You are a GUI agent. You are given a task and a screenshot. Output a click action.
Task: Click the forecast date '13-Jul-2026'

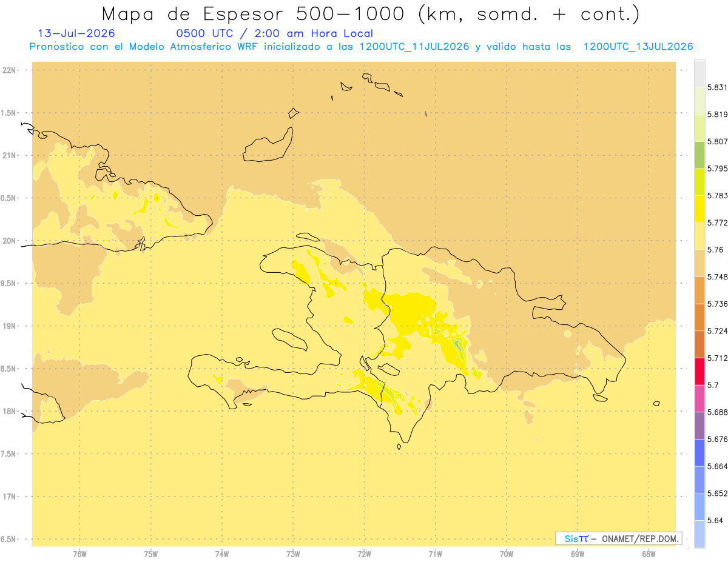pos(76,33)
